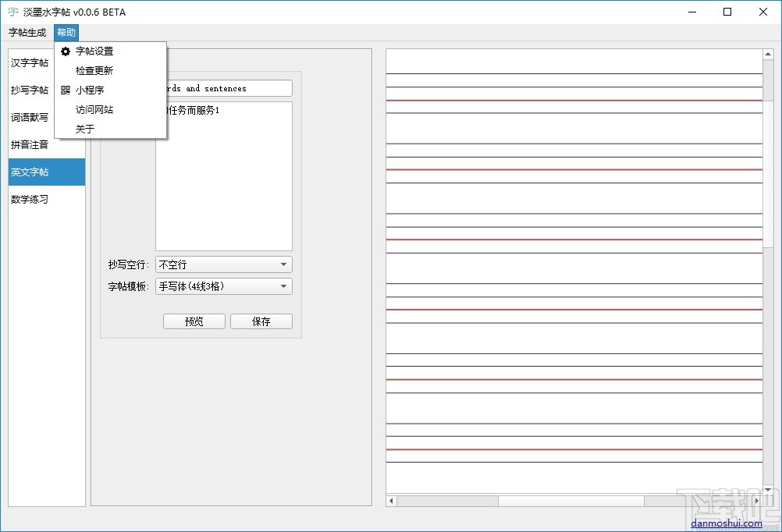Click the 预览 button

194,321
